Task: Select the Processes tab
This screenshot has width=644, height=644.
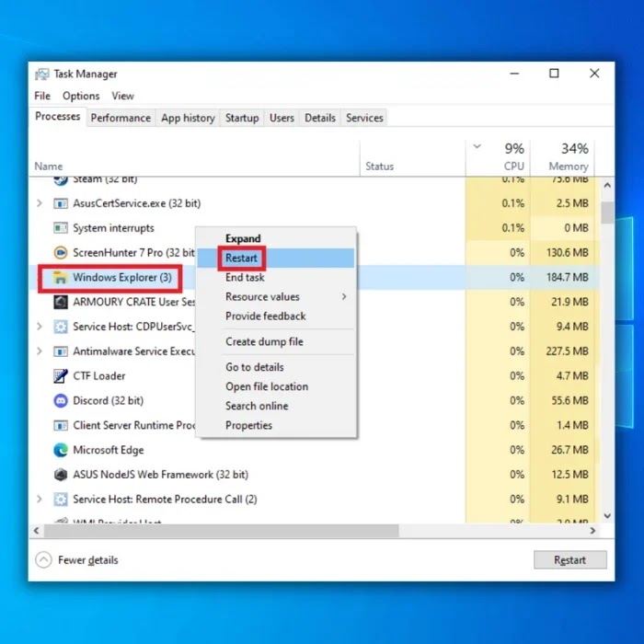Action: pos(57,117)
